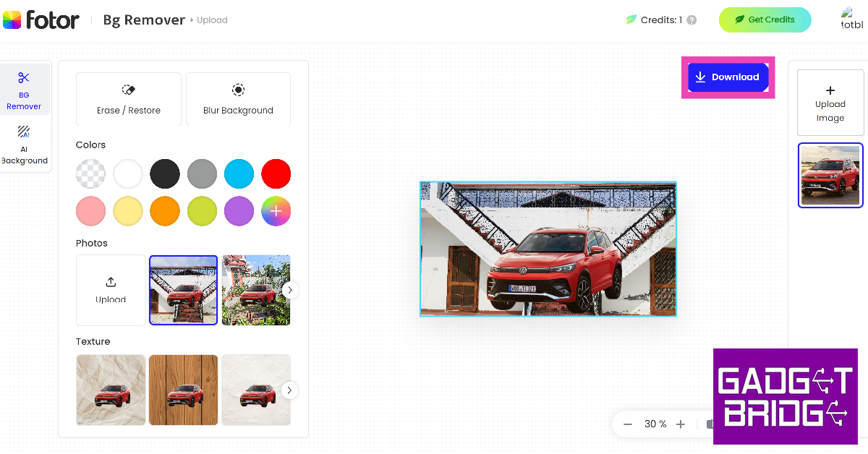Click Upload Image in right panel
The height and width of the screenshot is (454, 868).
point(830,103)
